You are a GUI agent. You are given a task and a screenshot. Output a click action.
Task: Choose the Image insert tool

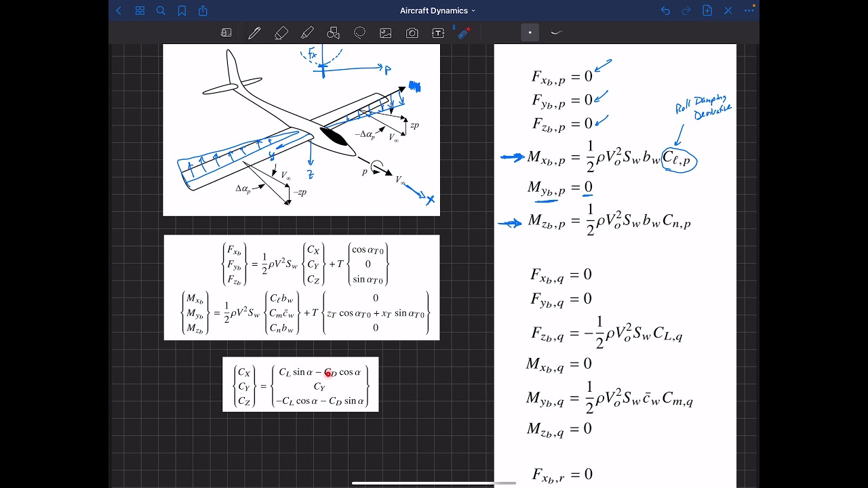click(x=386, y=33)
